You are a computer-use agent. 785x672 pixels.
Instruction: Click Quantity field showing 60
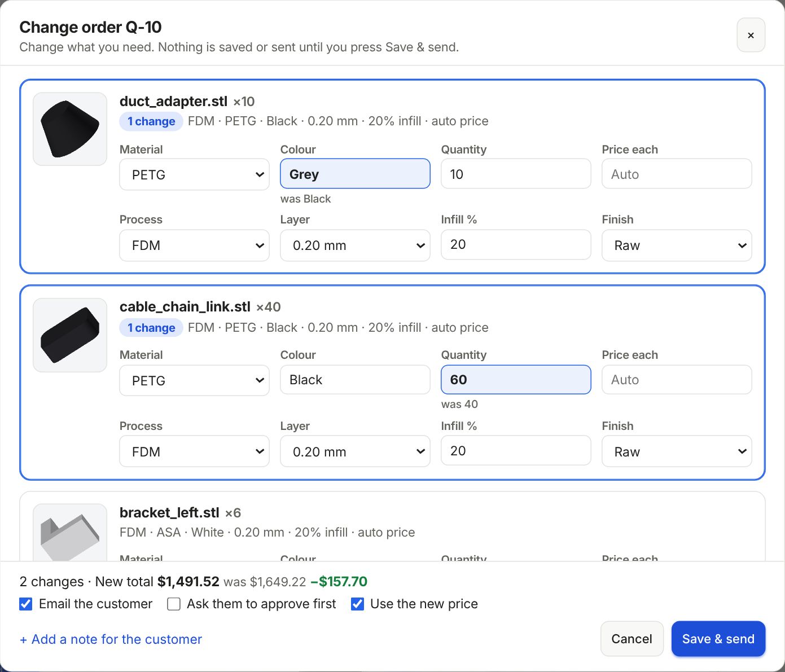[516, 380]
